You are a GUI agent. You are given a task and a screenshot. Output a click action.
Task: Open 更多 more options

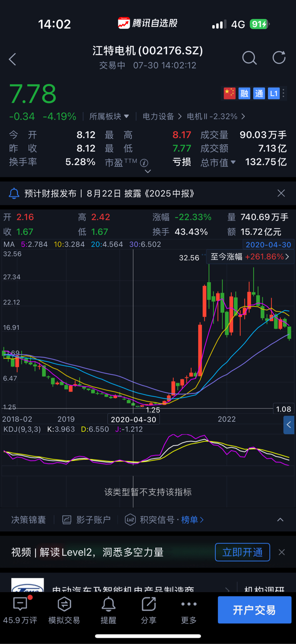tap(189, 610)
